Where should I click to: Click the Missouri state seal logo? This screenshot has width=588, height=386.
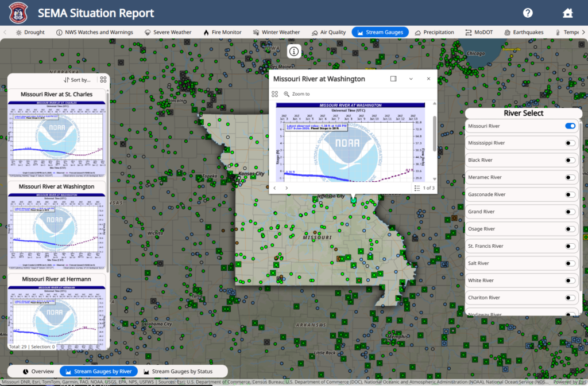[18, 13]
